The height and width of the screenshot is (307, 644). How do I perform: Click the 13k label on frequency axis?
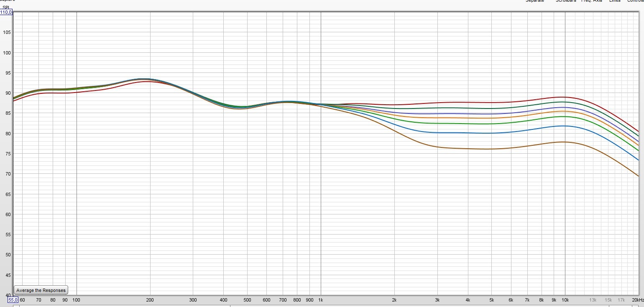click(x=593, y=300)
